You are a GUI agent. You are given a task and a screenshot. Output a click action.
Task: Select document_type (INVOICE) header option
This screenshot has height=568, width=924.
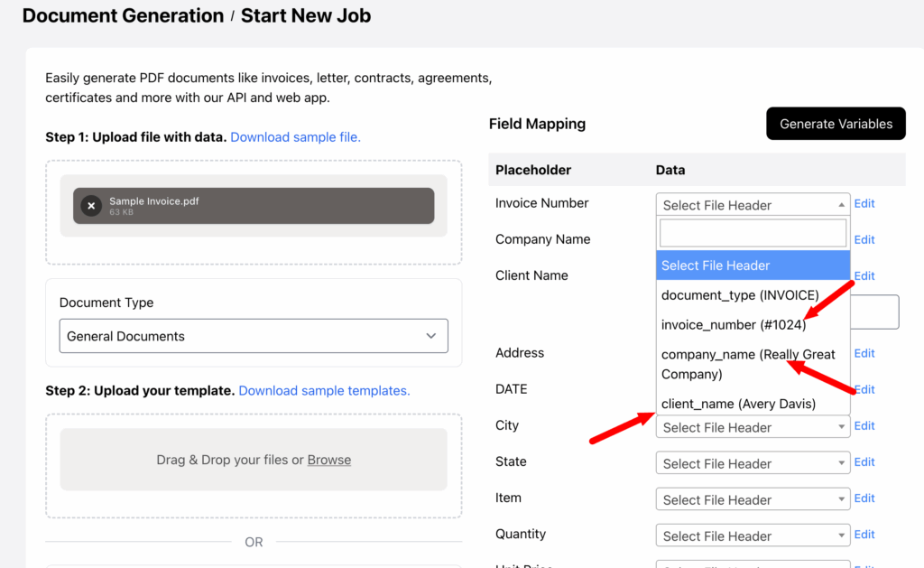coord(740,295)
